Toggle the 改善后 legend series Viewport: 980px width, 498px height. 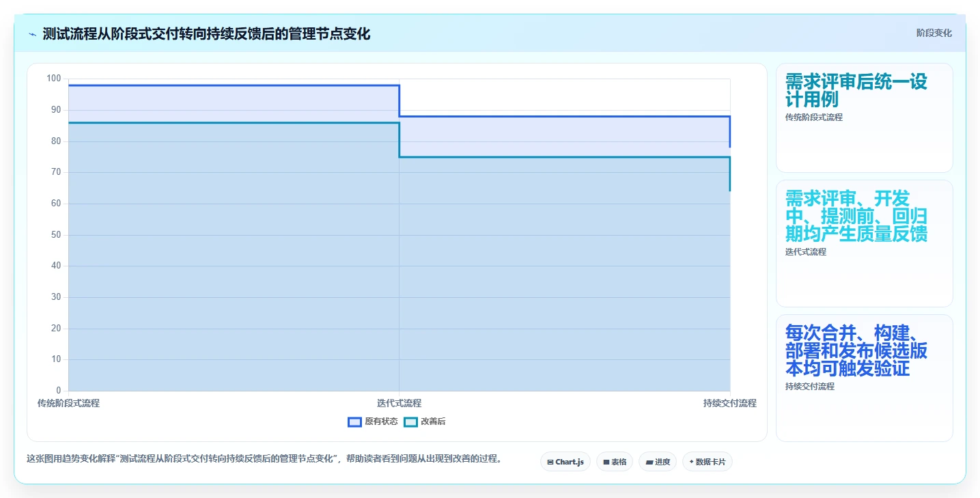pos(425,421)
